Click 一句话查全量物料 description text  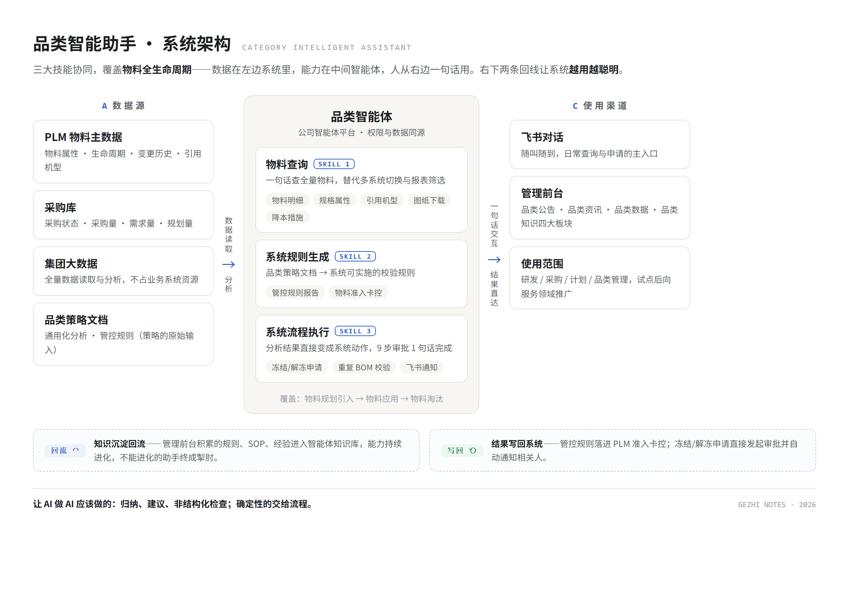[x=355, y=180]
